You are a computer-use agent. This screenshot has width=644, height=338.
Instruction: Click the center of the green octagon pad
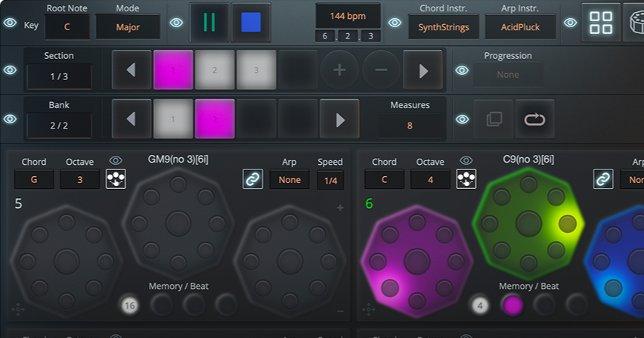pos(528,224)
